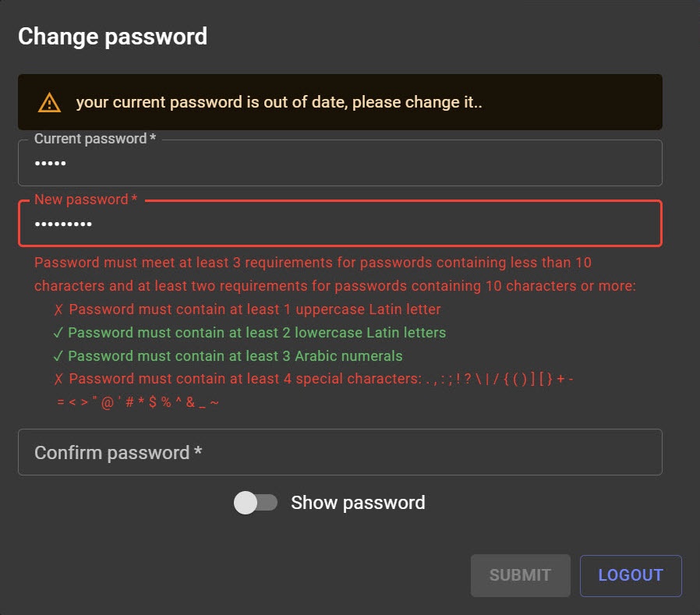Toggle the Show password switch
700x615 pixels.
(256, 503)
